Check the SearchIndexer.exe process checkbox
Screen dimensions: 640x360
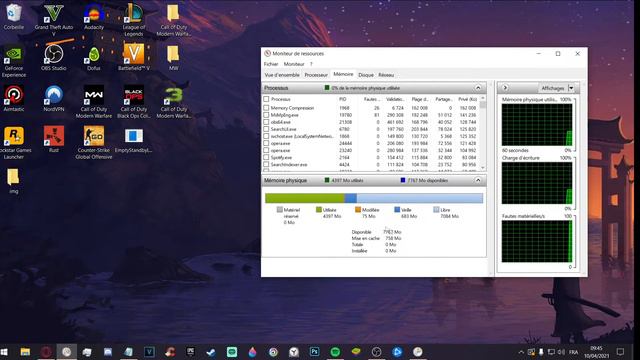(x=266, y=164)
